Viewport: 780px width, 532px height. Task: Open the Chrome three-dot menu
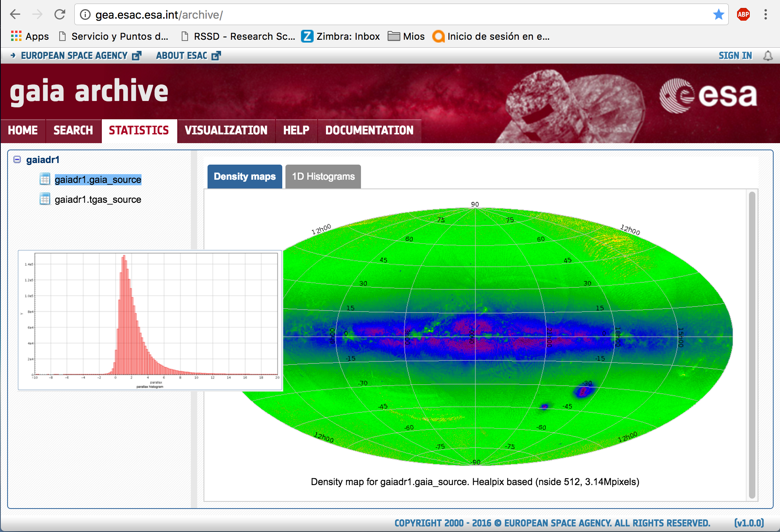[765, 15]
